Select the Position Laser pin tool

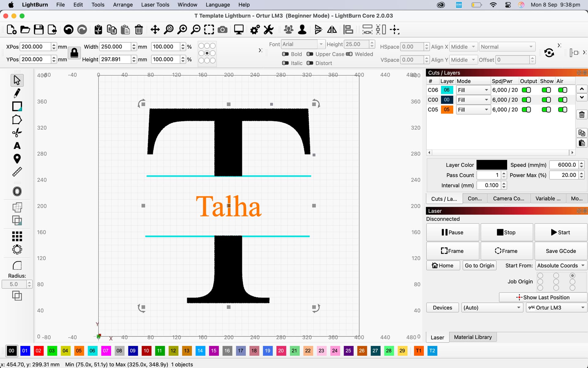[x=17, y=159]
